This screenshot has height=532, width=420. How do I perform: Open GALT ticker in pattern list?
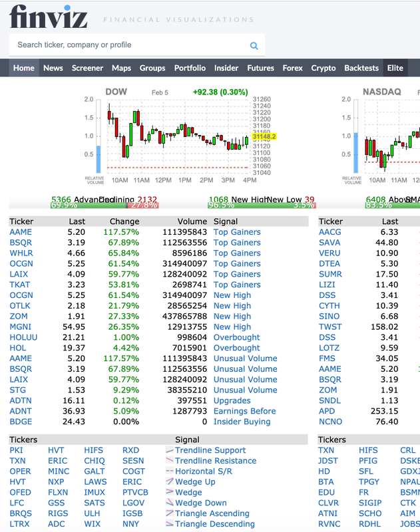pyautogui.click(x=94, y=471)
